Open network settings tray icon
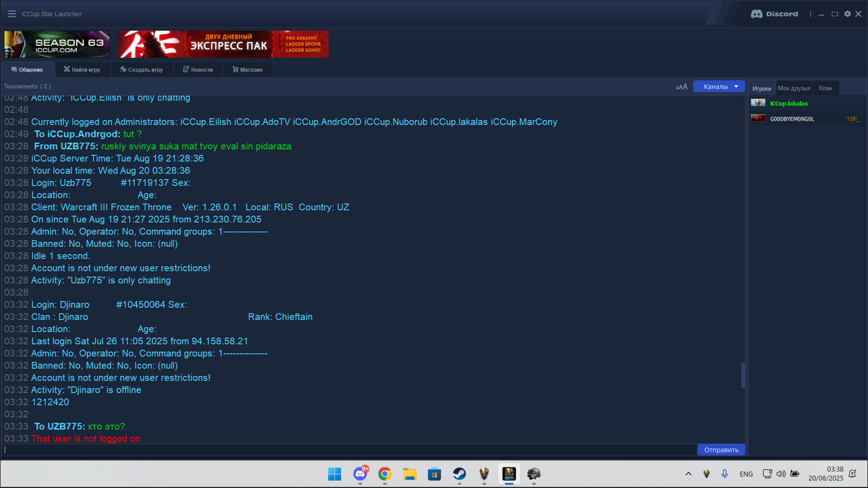This screenshot has width=868, height=488. 767,474
